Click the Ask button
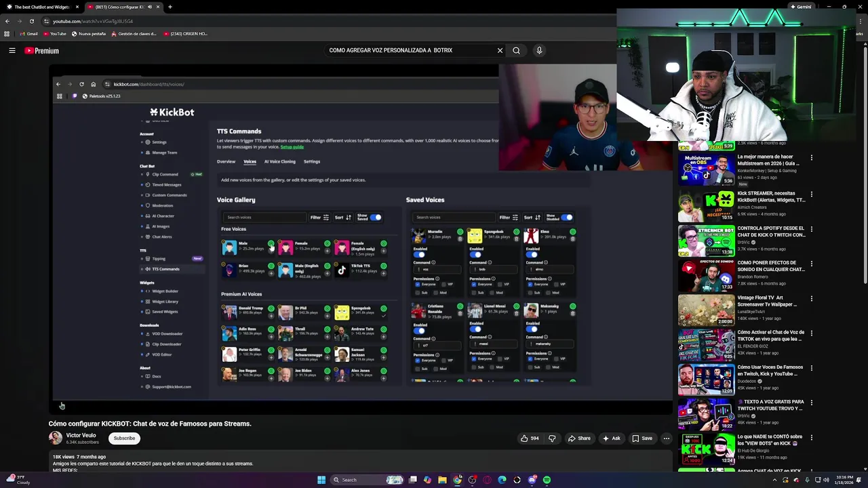 coord(611,439)
